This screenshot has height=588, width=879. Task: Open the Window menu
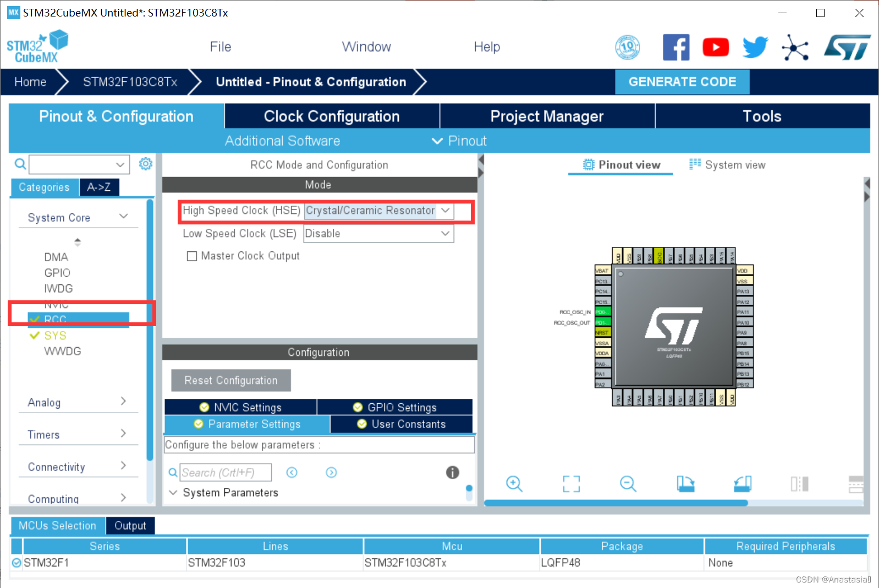366,47
